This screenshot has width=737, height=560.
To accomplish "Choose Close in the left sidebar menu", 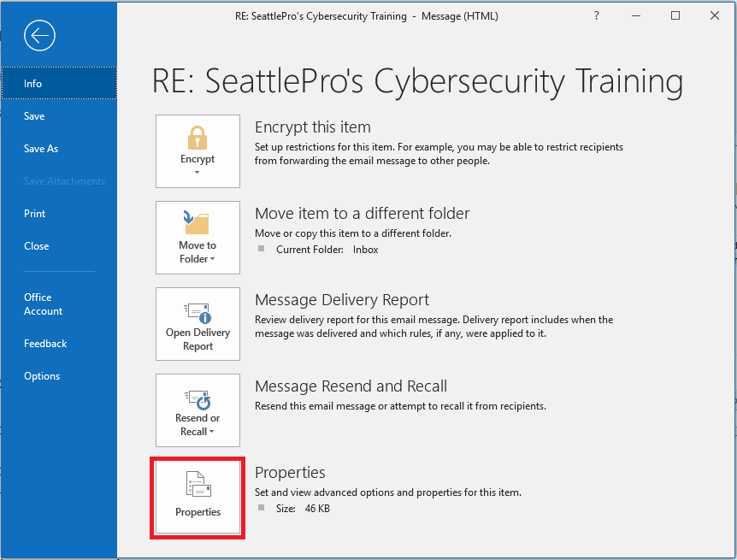I will (59, 246).
